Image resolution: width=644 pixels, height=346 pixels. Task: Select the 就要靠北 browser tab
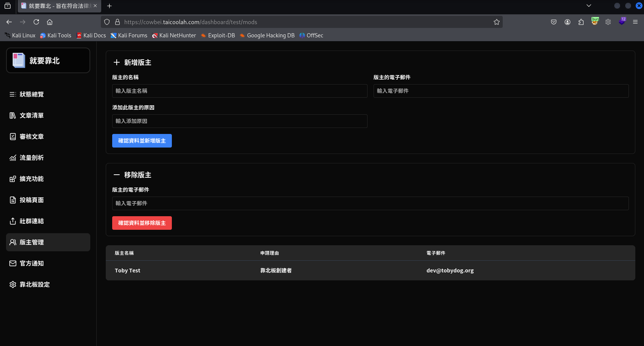pyautogui.click(x=59, y=6)
